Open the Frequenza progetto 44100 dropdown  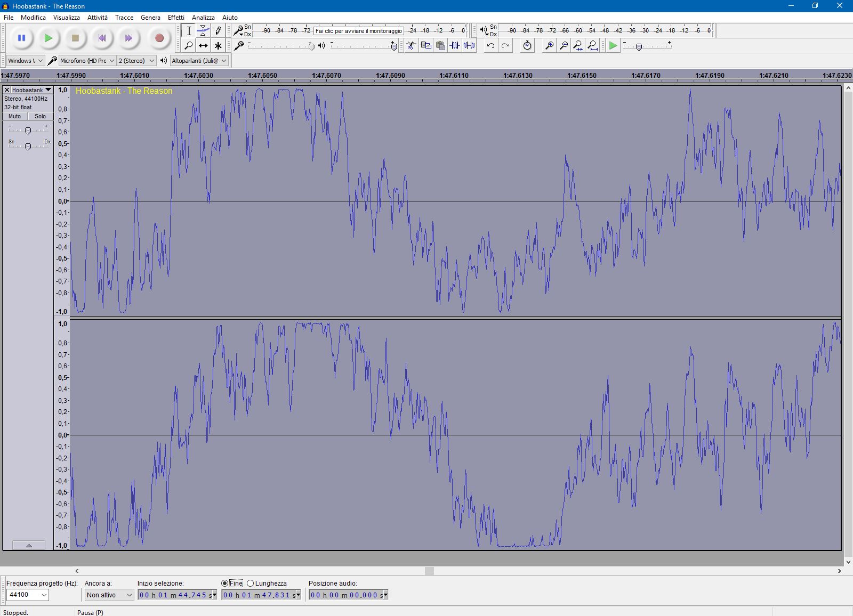(27, 595)
